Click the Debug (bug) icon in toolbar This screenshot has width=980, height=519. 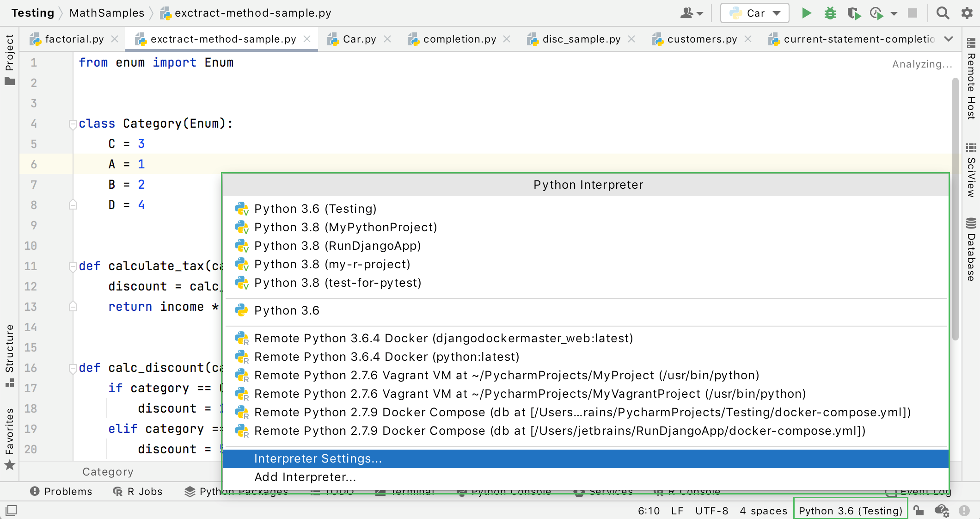click(829, 12)
